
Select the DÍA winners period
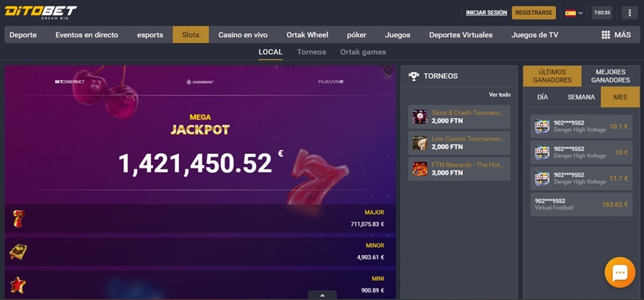click(542, 97)
